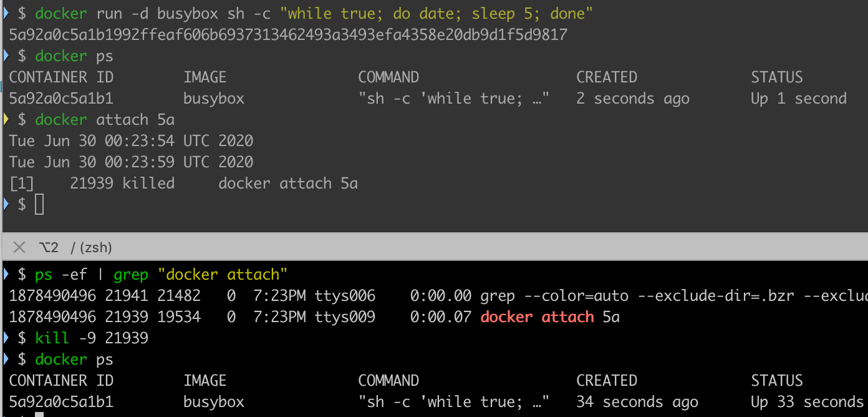Viewport: 868px width, 417px height.
Task: Click the blue prompt mark beside docker run
Action: point(6,13)
